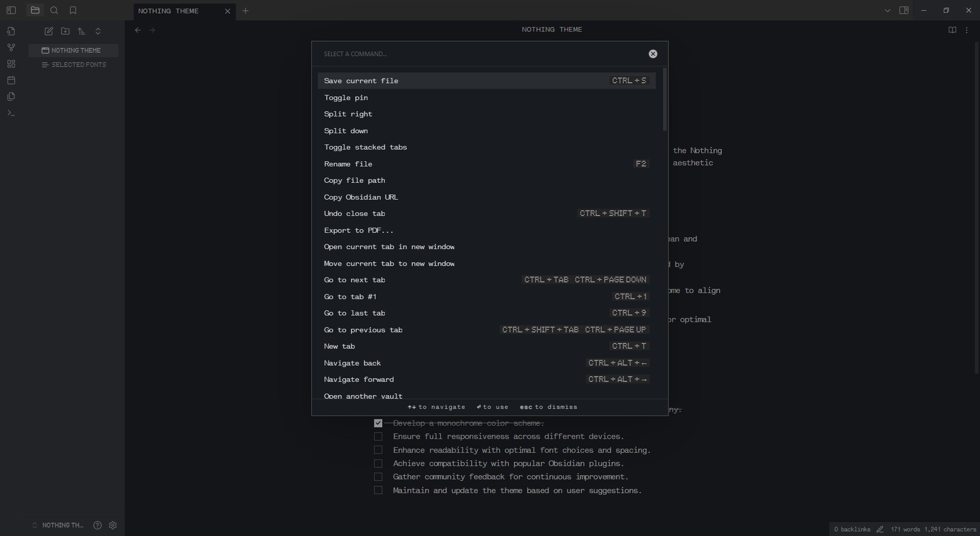Screen dimensions: 980x536
Task: Run 'Go to last tab' command
Action: point(487,313)
